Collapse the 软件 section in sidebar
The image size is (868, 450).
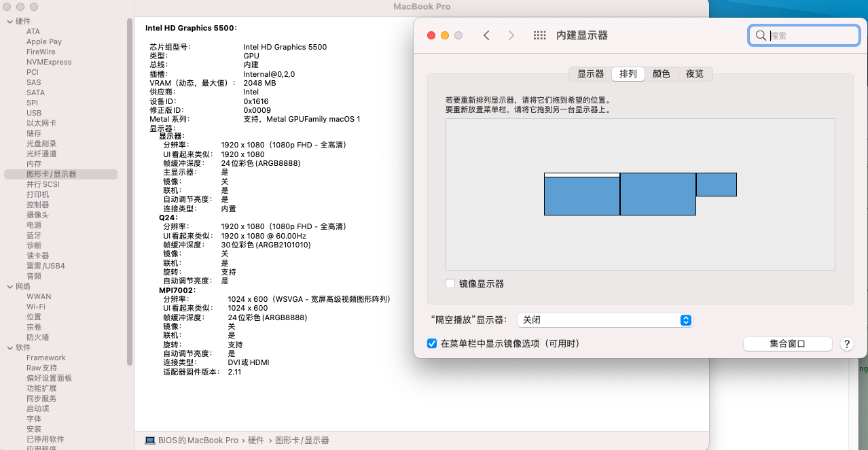coord(10,348)
